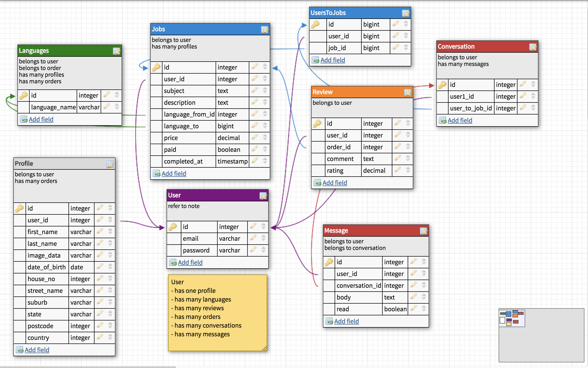
Task: Click the purple User table title bar
Action: click(x=212, y=195)
